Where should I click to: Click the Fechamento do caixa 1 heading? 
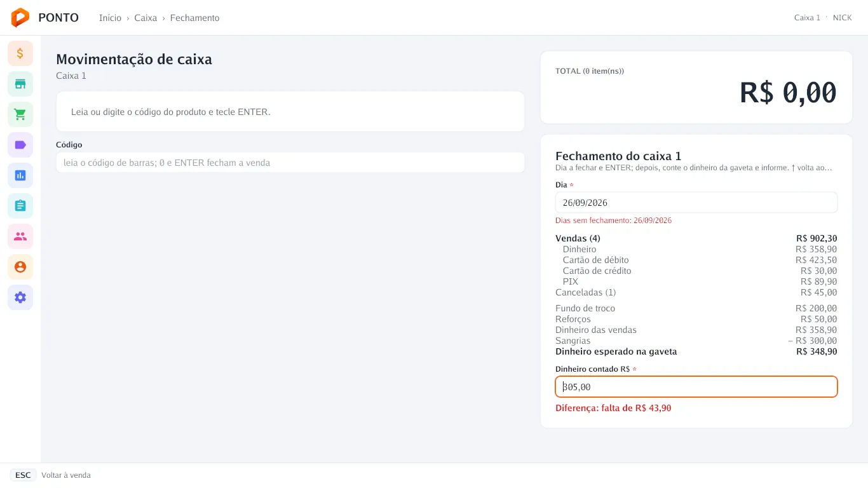618,156
